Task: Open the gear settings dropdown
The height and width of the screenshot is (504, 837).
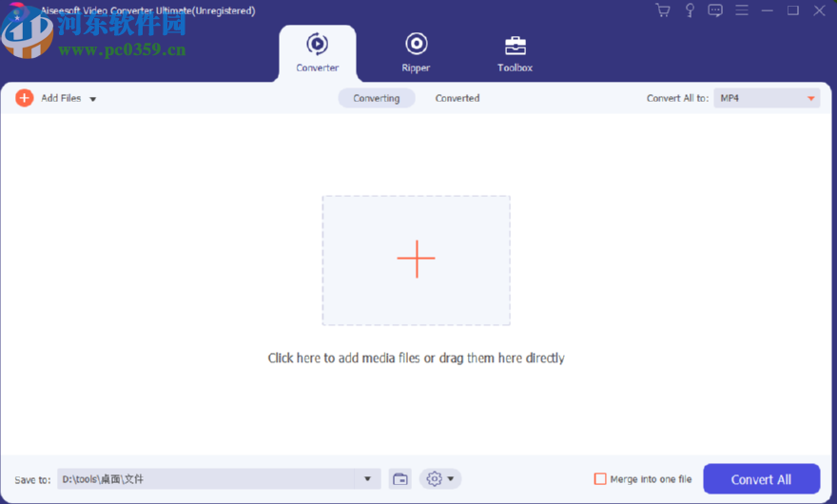Action: tap(440, 479)
